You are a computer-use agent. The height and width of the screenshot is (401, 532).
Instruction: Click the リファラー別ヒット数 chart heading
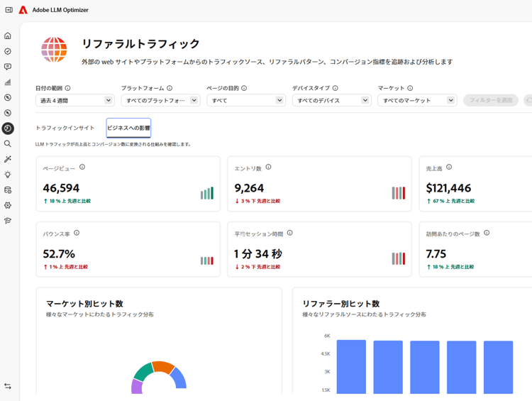341,304
